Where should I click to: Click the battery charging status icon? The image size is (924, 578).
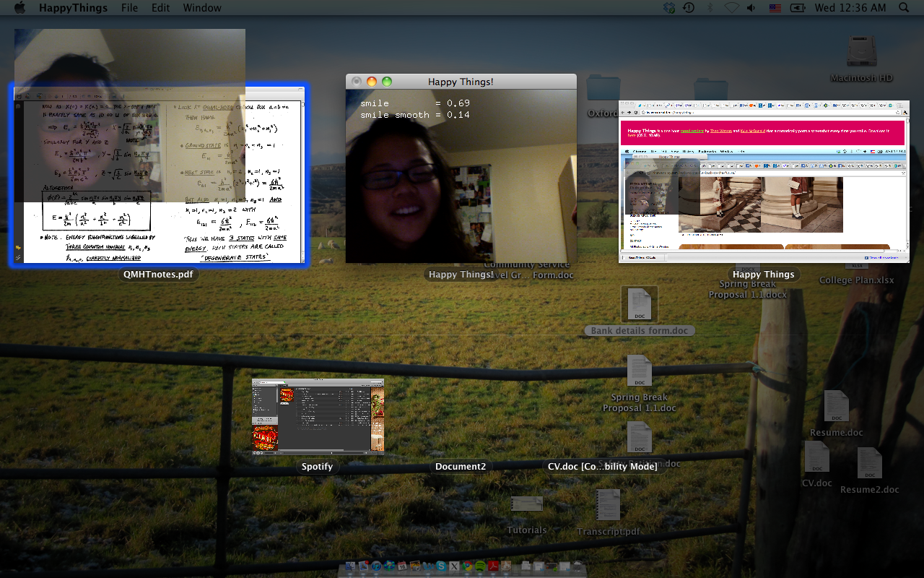pyautogui.click(x=798, y=8)
